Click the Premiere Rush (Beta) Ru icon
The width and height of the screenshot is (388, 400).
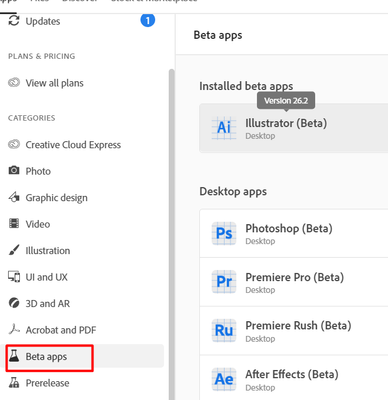coord(224,331)
